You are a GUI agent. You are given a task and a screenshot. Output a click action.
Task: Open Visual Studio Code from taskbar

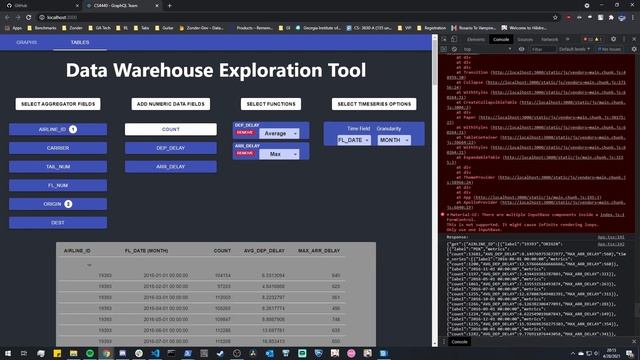coord(155,353)
